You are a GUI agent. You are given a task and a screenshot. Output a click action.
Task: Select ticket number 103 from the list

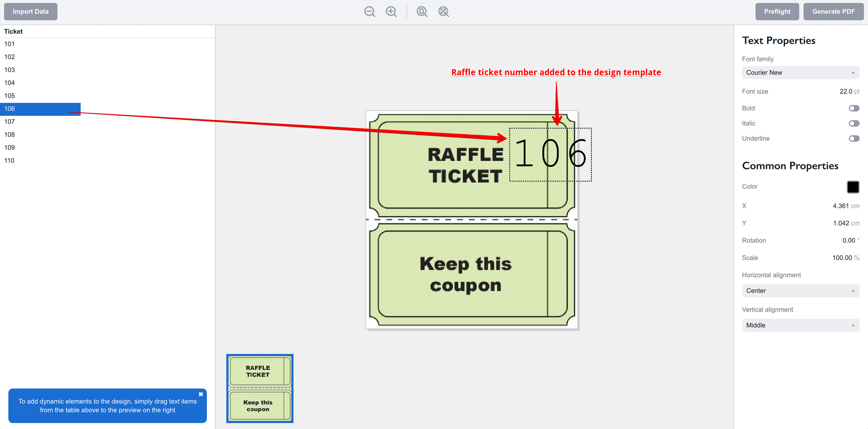9,69
